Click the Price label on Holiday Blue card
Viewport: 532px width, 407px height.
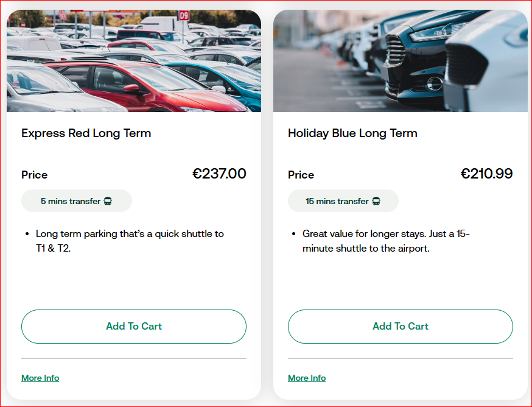pos(301,175)
